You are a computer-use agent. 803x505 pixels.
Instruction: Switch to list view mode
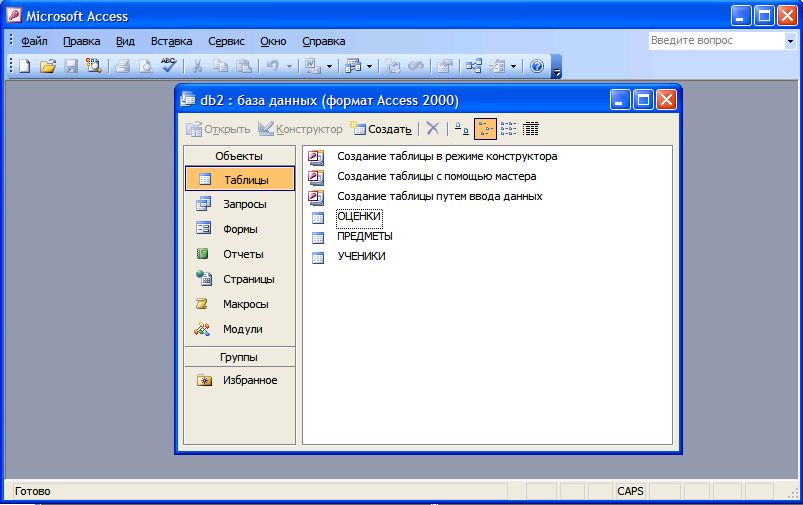(508, 129)
